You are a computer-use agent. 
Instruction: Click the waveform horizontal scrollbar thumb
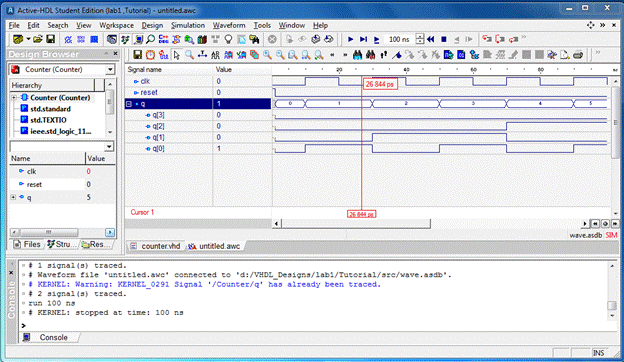click(356, 224)
